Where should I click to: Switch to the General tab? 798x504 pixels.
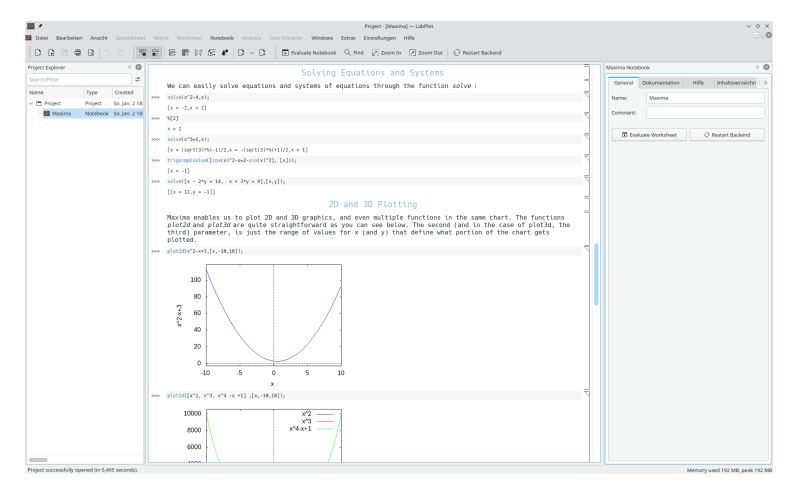[x=623, y=82]
